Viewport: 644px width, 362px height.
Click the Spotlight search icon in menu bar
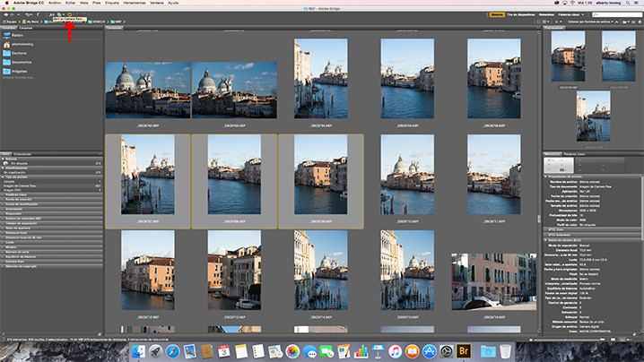click(x=628, y=3)
